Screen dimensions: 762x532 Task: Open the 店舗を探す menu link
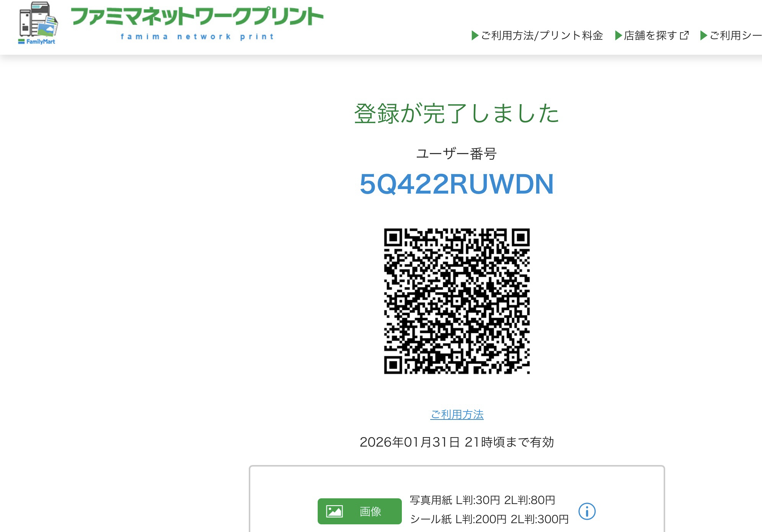[x=650, y=36]
